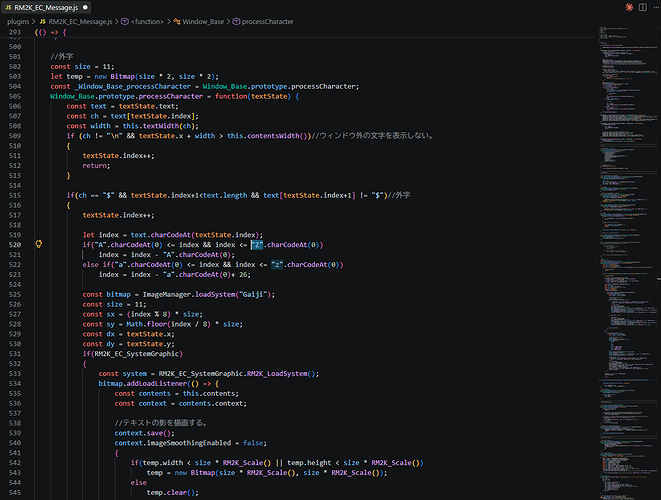
Task: Click 'textState.text' on line 506
Action: tap(148, 106)
